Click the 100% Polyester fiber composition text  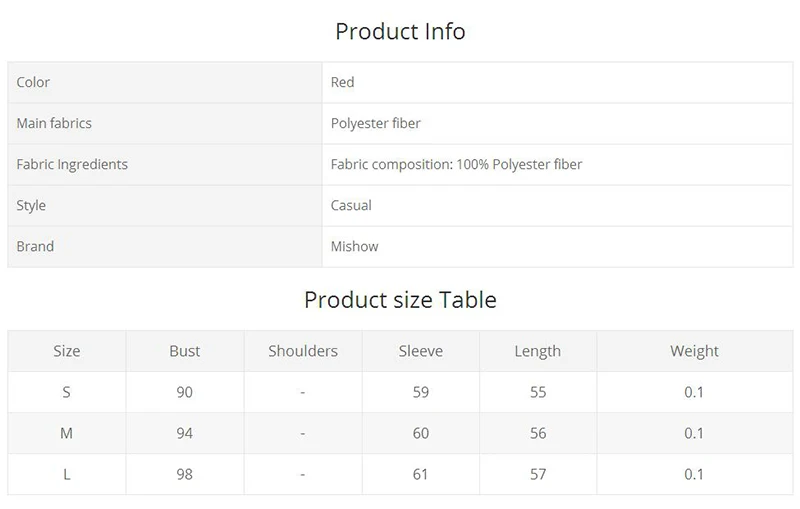tap(519, 164)
